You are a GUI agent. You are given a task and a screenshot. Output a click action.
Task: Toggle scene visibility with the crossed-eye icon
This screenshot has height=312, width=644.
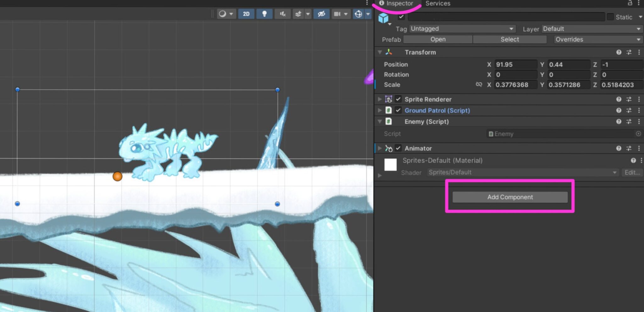321,14
